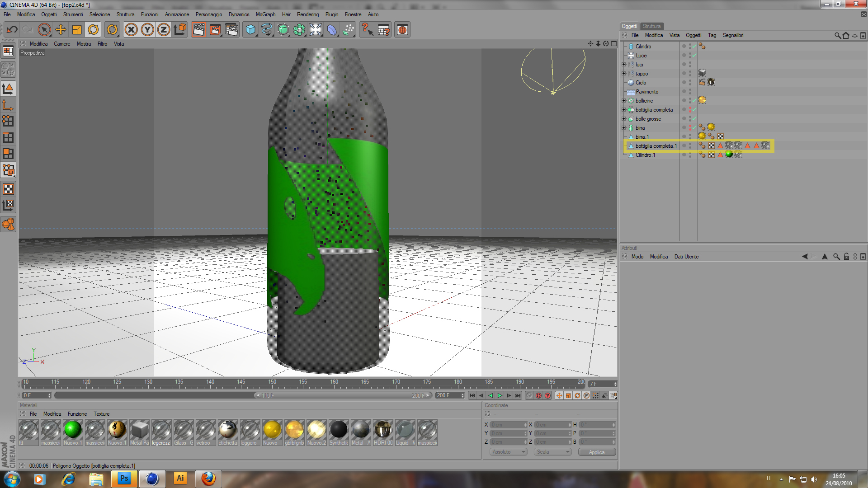Screen dimensions: 868x488
Task: Toggle the enable checkmark for birra object
Action: click(x=694, y=127)
